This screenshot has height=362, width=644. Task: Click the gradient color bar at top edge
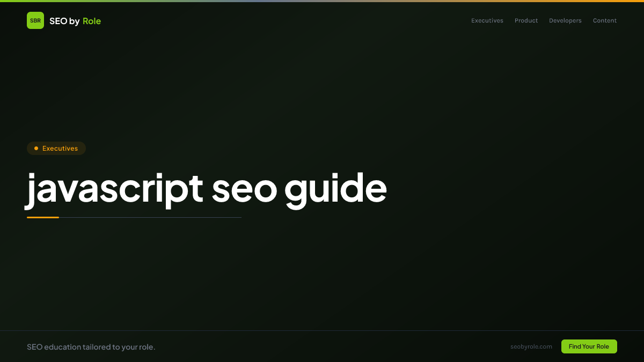(322, 1)
